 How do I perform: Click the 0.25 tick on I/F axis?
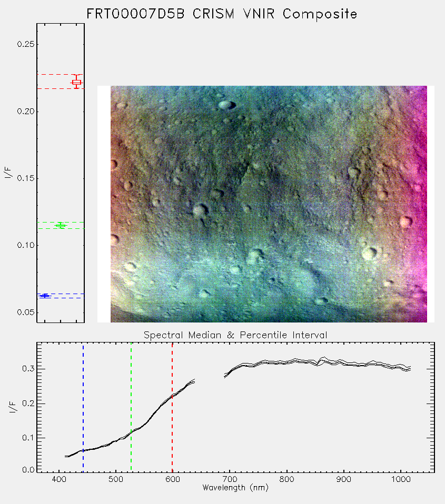(x=25, y=44)
